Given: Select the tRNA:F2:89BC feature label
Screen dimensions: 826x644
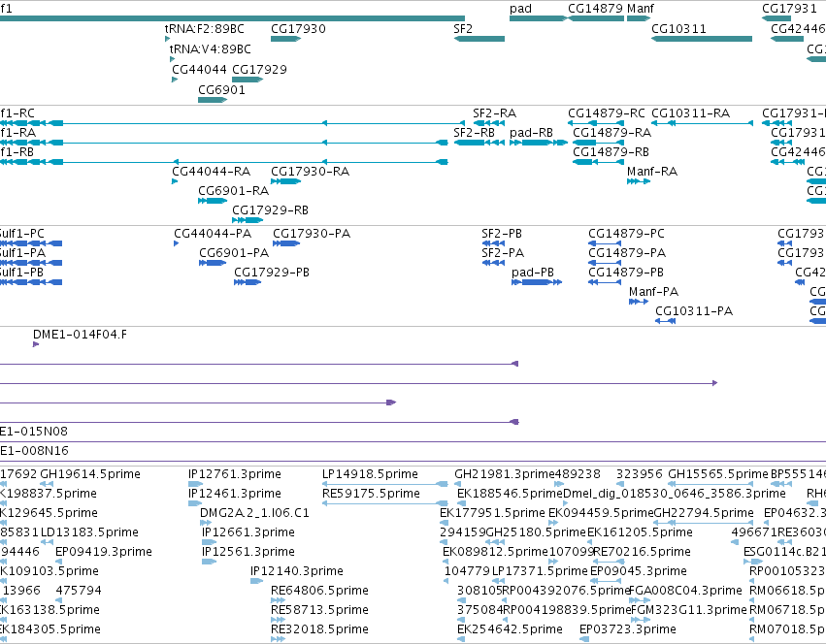Looking at the screenshot, I should (205, 28).
